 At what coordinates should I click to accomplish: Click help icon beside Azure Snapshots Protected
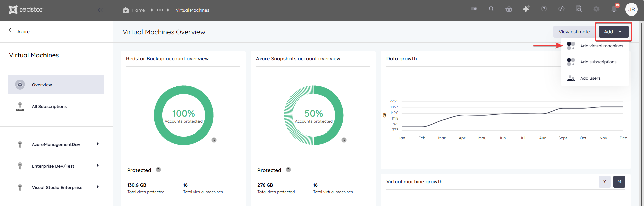(x=288, y=170)
